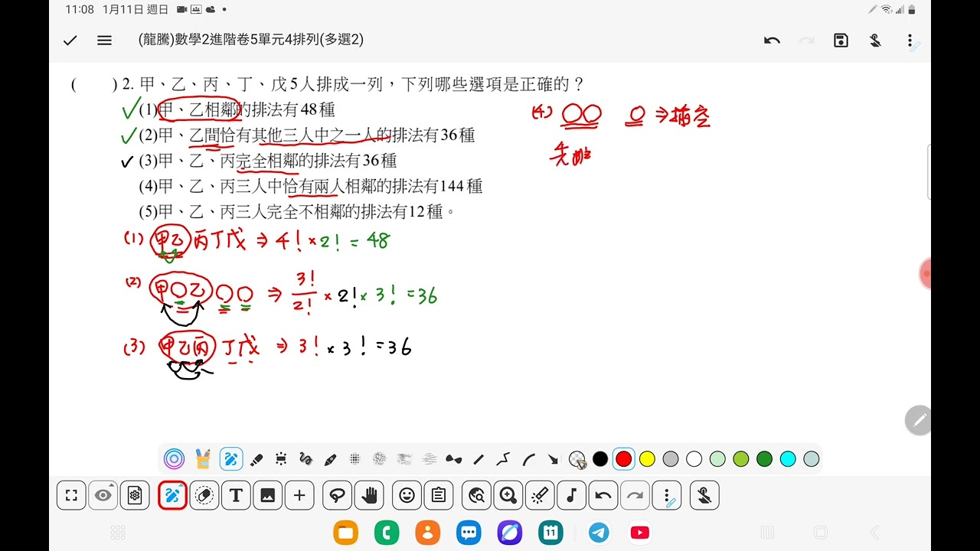Pick the cyan color swatch
Viewport: 980px width, 551px height.
click(x=788, y=459)
